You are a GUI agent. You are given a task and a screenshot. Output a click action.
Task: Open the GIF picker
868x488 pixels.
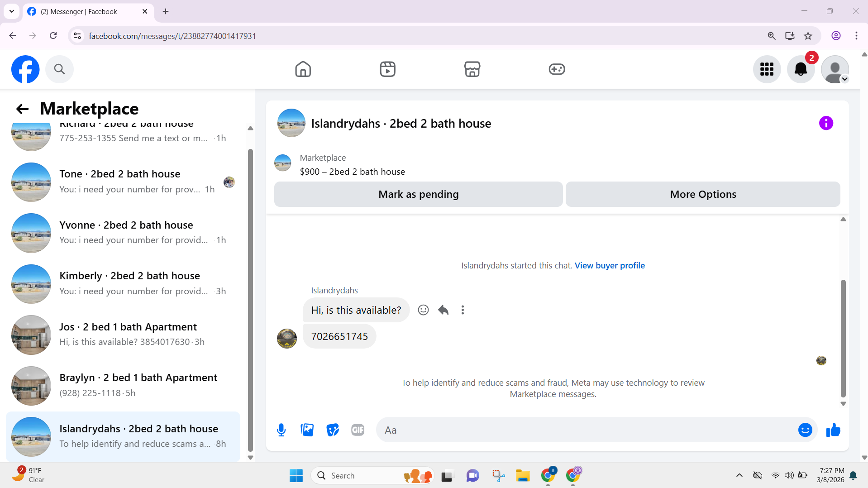tap(358, 430)
